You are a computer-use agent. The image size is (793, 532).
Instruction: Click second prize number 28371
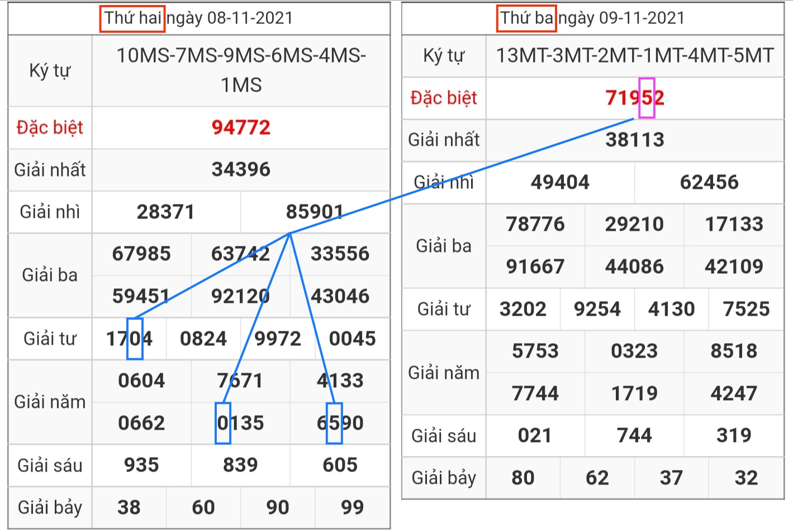coord(166,212)
